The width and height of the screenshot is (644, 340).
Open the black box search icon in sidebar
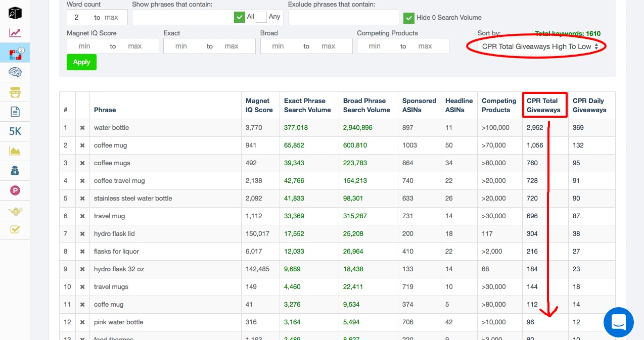click(x=15, y=13)
